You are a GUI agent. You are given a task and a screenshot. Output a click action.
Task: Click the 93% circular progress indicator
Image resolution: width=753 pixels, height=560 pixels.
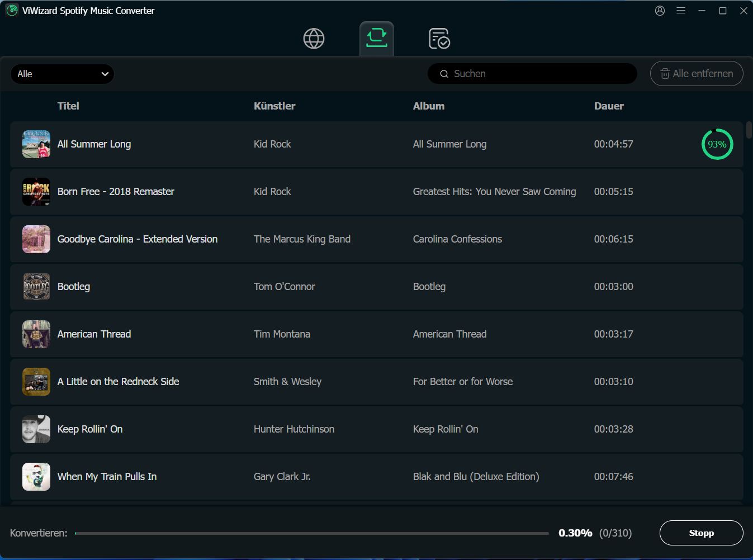pos(717,144)
